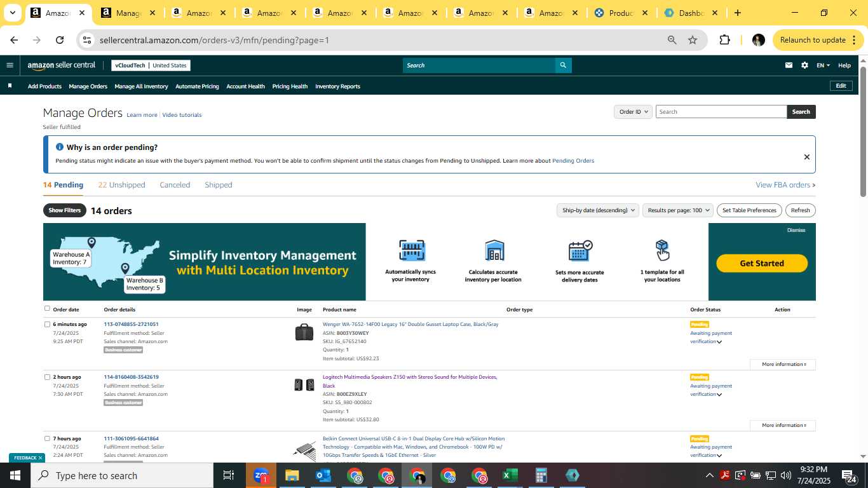Image resolution: width=868 pixels, height=488 pixels.
Task: Click Edit button in navigation bar
Action: tap(841, 86)
